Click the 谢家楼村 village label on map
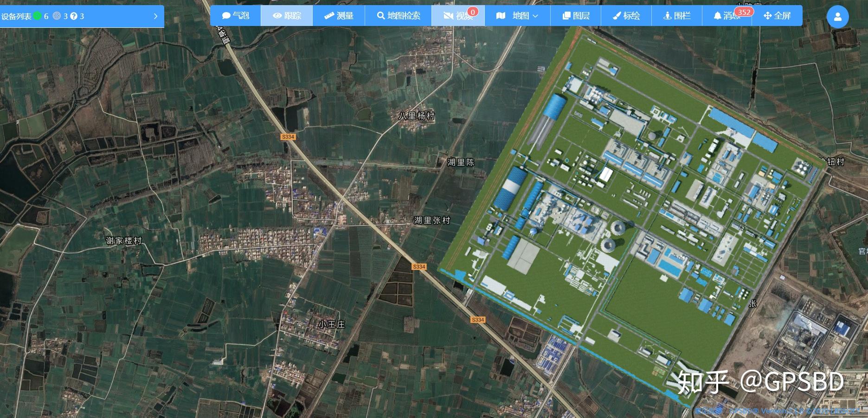 (x=123, y=241)
